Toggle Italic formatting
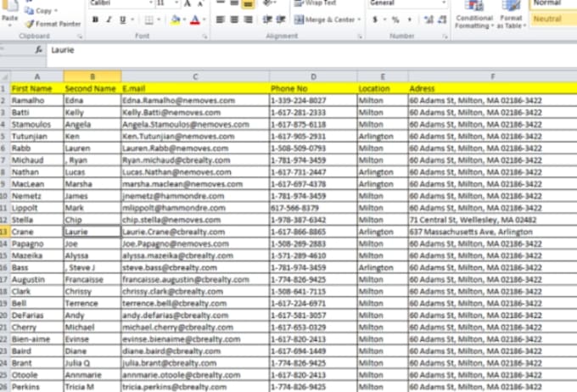The height and width of the screenshot is (392, 577). click(x=109, y=20)
